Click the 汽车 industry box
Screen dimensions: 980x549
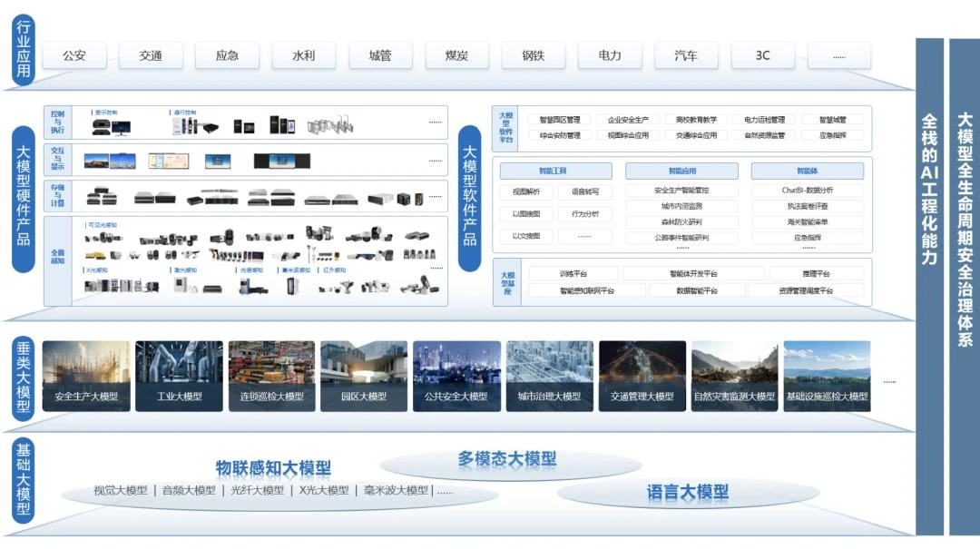coord(686,55)
